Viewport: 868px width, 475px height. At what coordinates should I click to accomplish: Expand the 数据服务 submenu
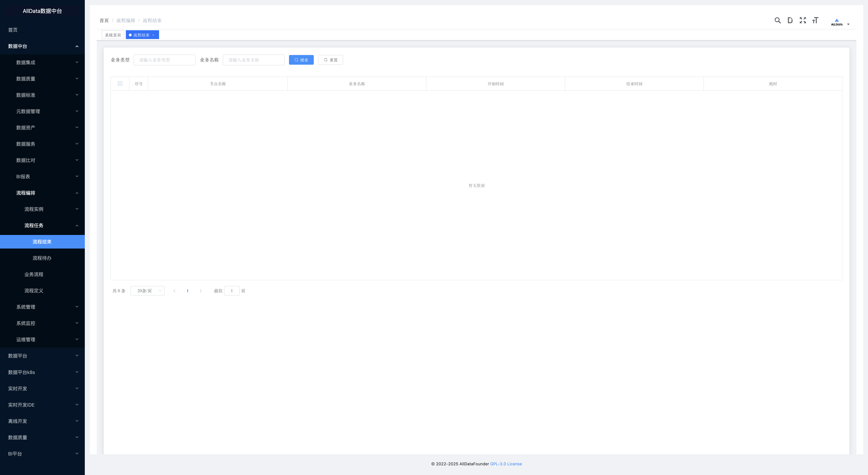tap(42, 144)
